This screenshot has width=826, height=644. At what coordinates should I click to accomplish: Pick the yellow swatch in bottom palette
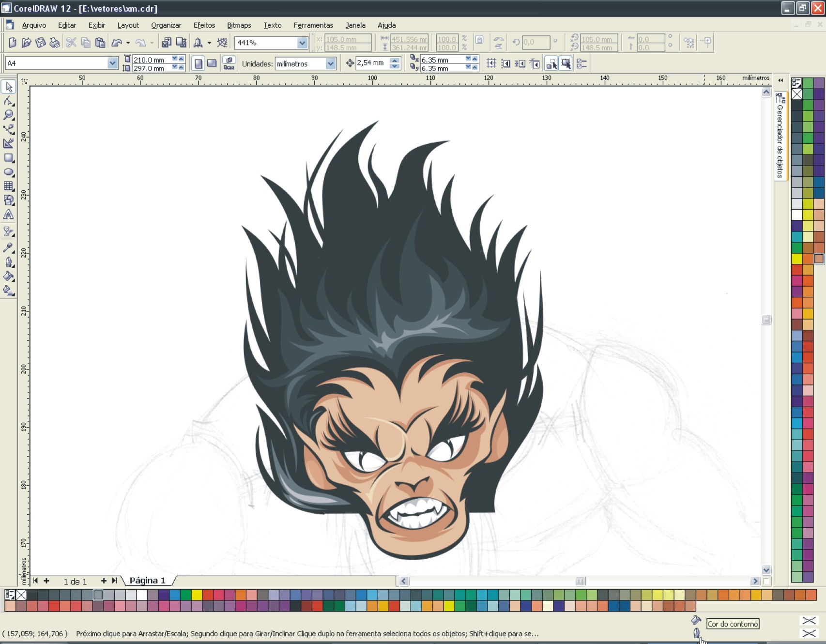point(197,595)
